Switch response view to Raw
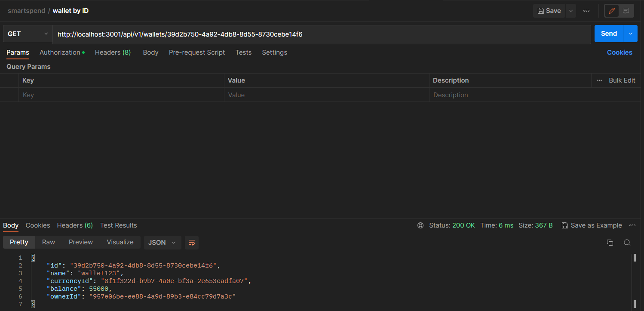This screenshot has height=311, width=644. click(48, 242)
